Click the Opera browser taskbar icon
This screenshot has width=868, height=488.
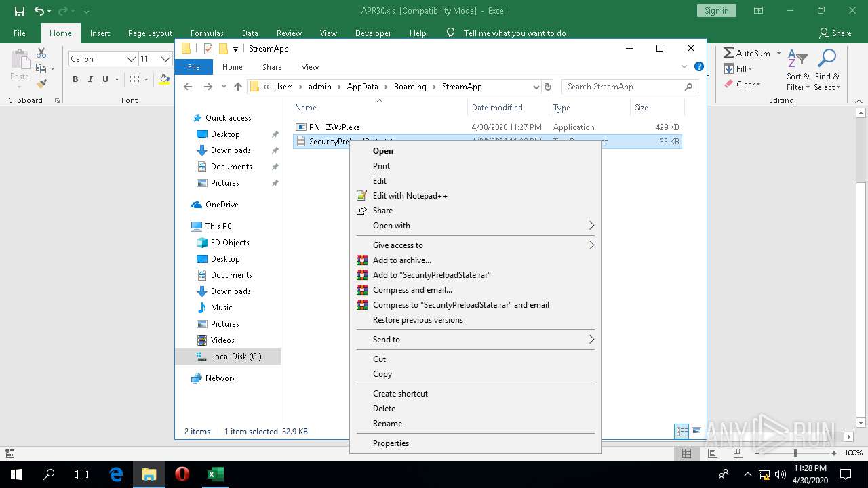click(x=182, y=474)
